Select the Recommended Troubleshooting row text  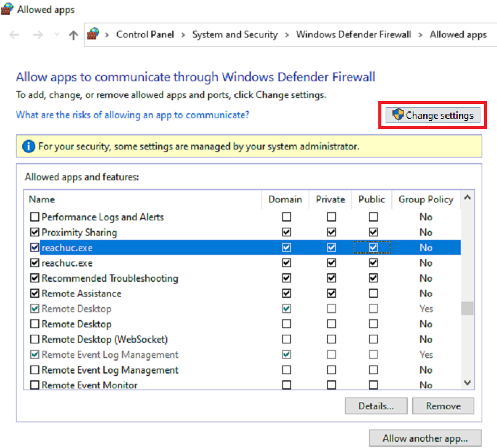pos(110,278)
